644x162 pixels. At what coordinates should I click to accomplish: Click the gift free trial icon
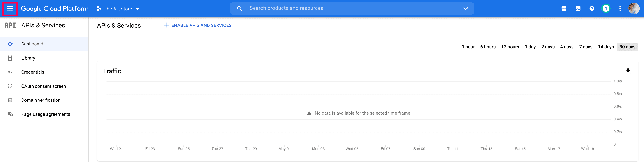click(x=564, y=9)
